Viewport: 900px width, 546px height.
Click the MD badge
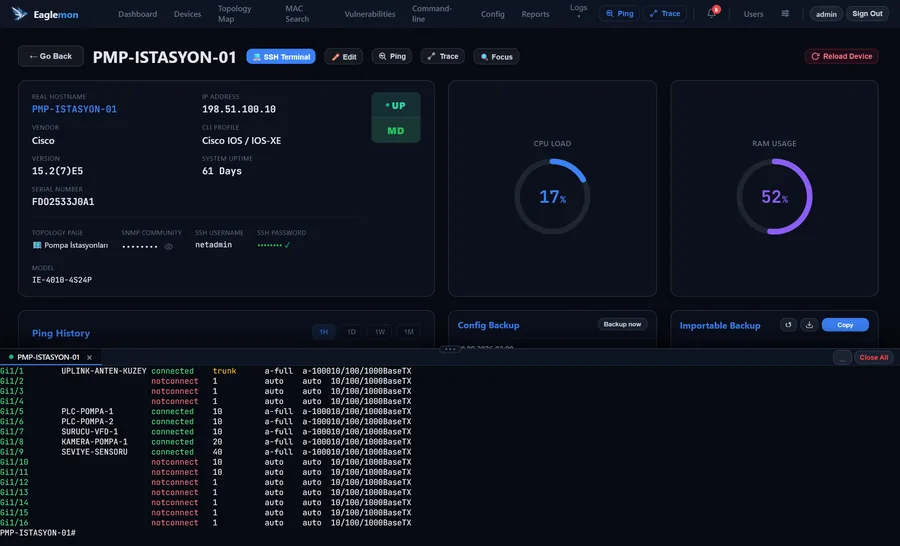pyautogui.click(x=395, y=130)
